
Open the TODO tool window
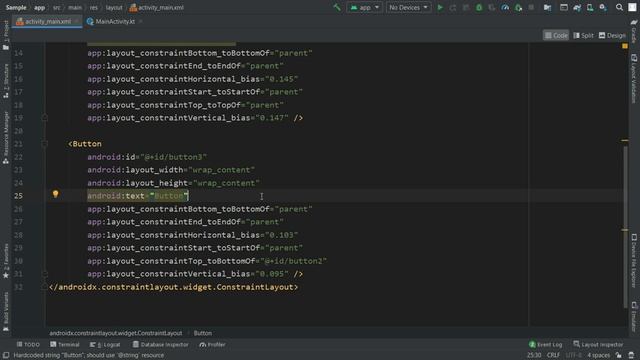pyautogui.click(x=28, y=344)
